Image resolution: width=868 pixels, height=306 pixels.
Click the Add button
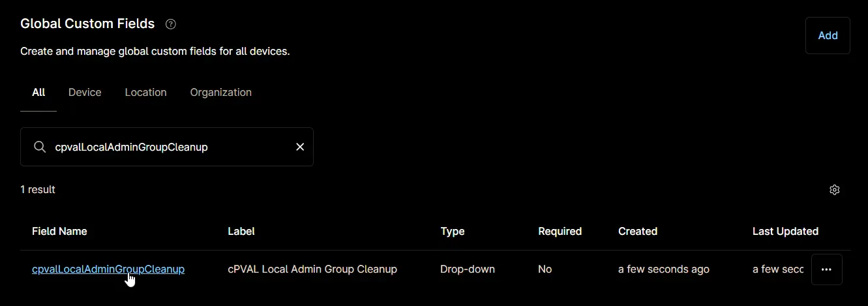click(x=828, y=35)
